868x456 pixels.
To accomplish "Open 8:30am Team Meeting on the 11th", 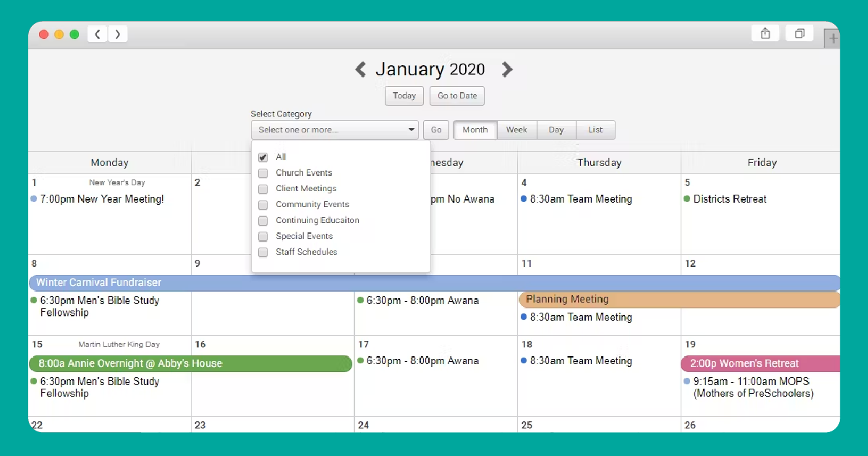I will pos(576,317).
